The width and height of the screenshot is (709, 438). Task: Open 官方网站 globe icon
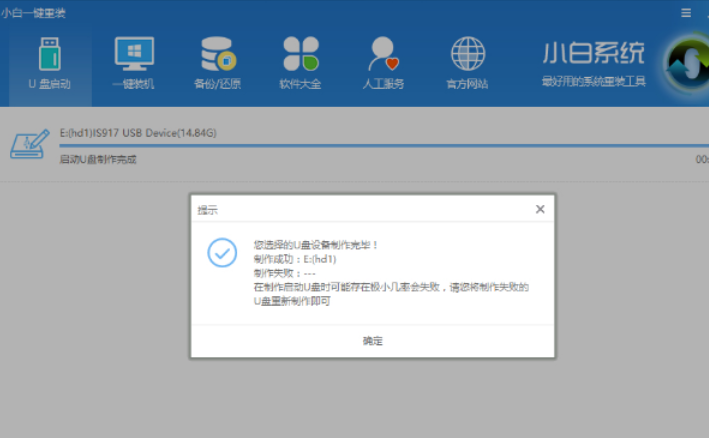(x=468, y=63)
